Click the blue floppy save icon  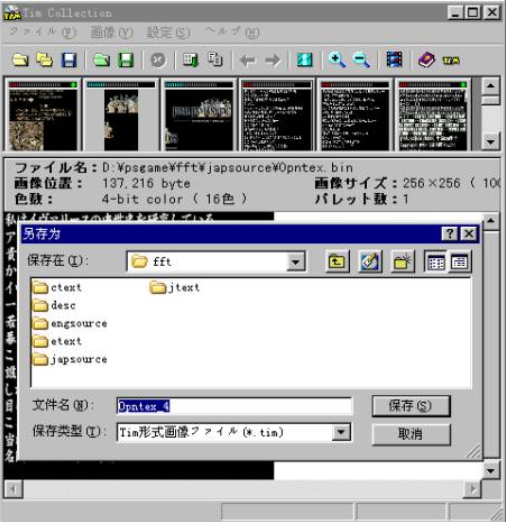pos(69,60)
